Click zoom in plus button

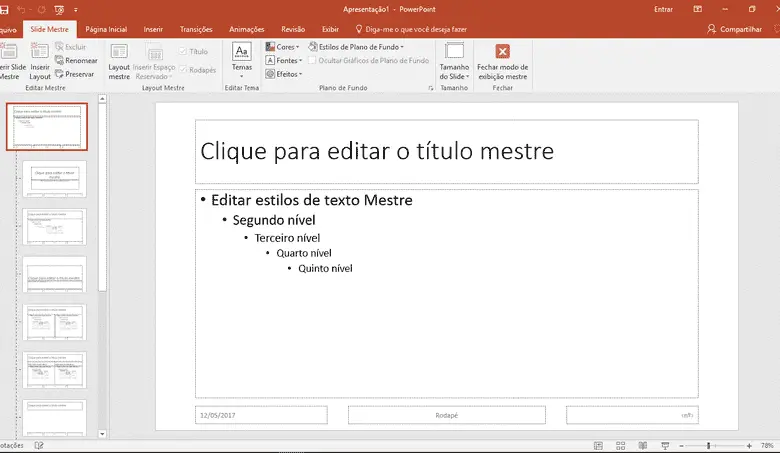[749, 446]
